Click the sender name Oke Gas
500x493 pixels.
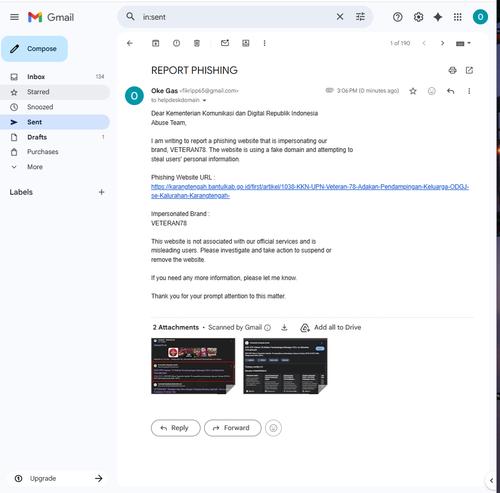(x=164, y=91)
